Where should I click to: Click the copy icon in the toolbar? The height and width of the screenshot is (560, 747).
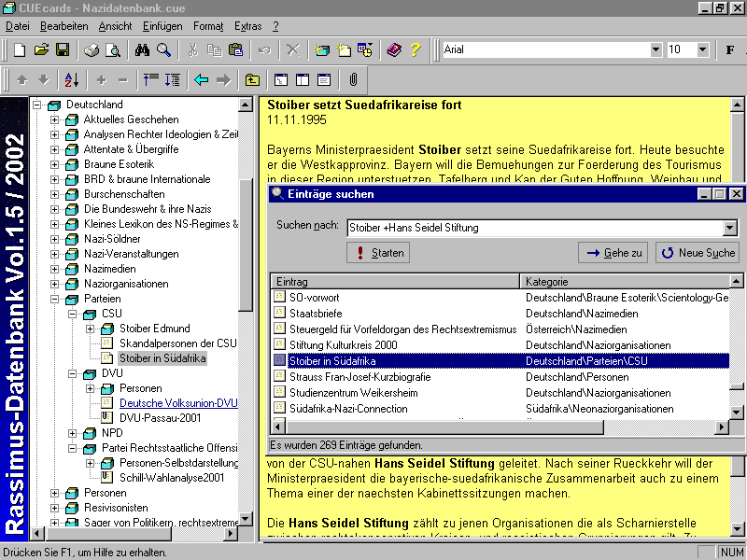214,49
